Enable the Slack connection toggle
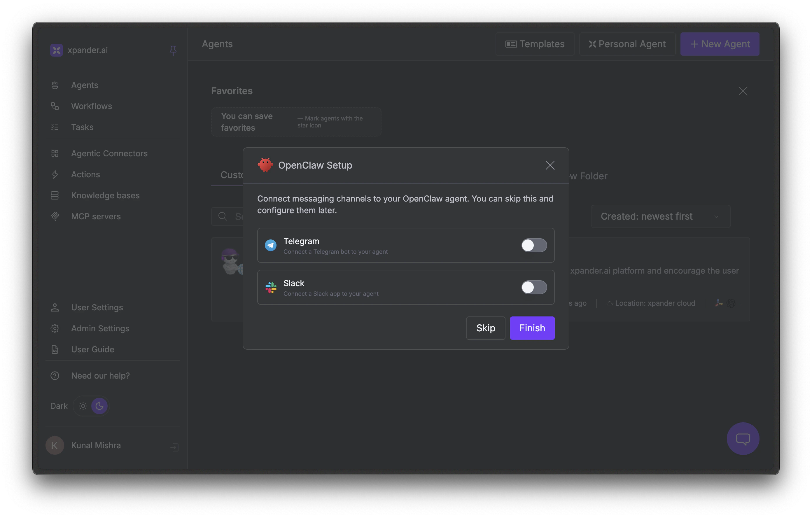The width and height of the screenshot is (812, 518). 534,287
